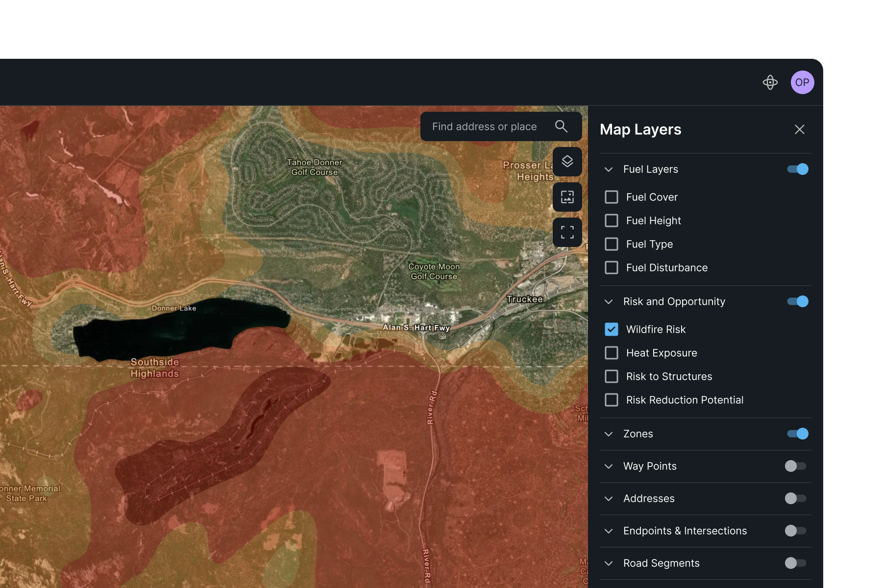Click the Donner Lake map label
This screenshot has width=882, height=588.
174,308
